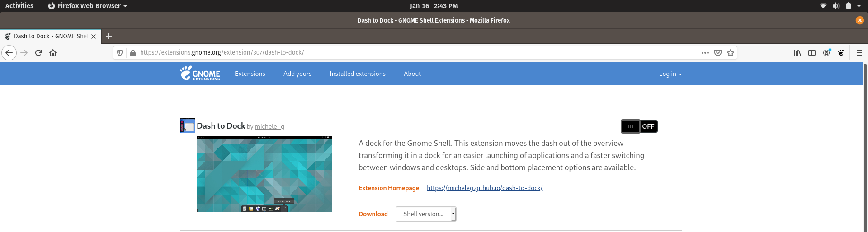Expand the Log in dropdown
Viewport: 868px width, 232px height.
[x=670, y=74]
